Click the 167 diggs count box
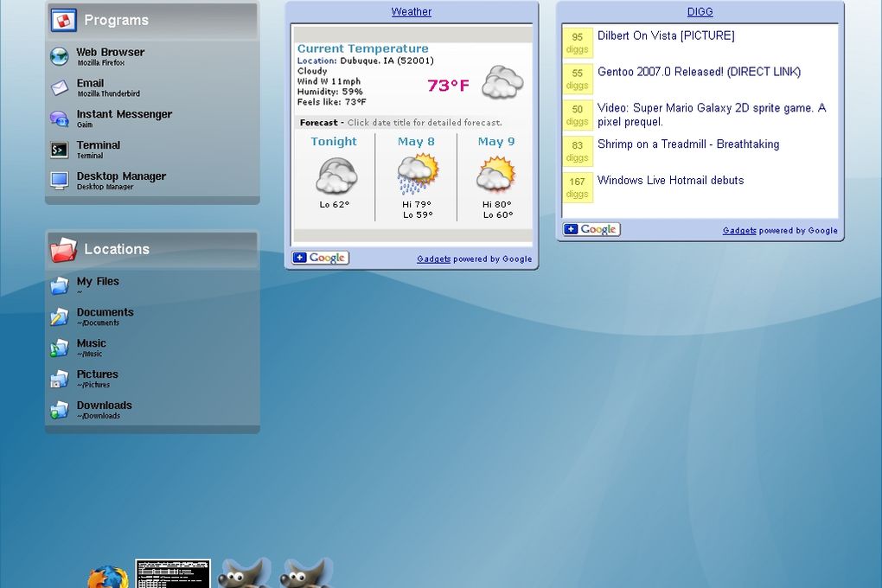 [x=577, y=187]
